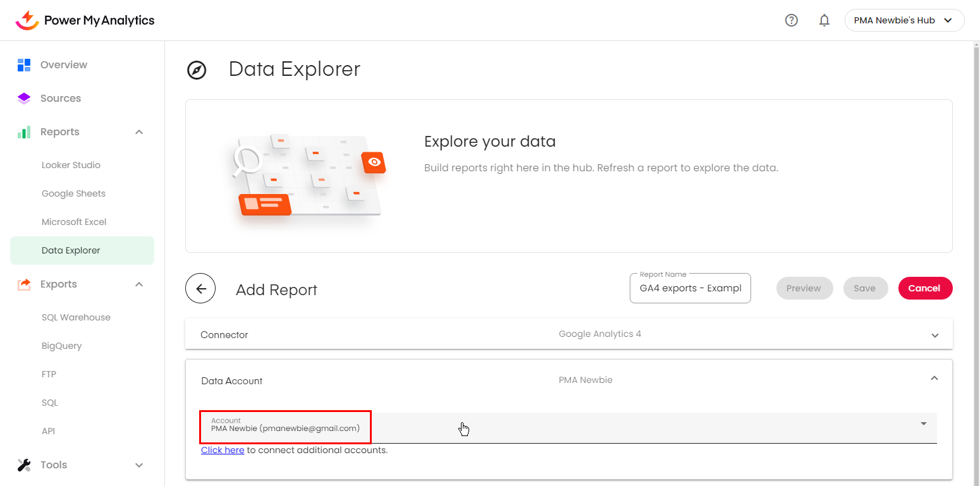Open the help question mark icon
Viewport: 980px width, 486px height.
pos(791,20)
